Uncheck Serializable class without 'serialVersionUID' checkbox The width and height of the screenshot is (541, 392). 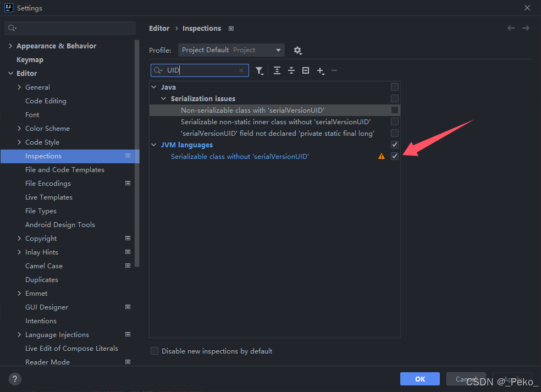point(395,156)
